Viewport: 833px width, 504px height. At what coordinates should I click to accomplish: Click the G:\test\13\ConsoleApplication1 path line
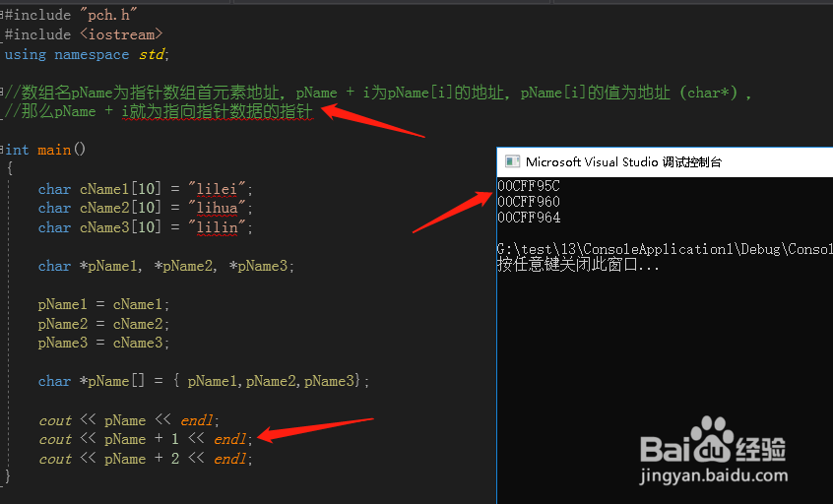pyautogui.click(x=665, y=249)
